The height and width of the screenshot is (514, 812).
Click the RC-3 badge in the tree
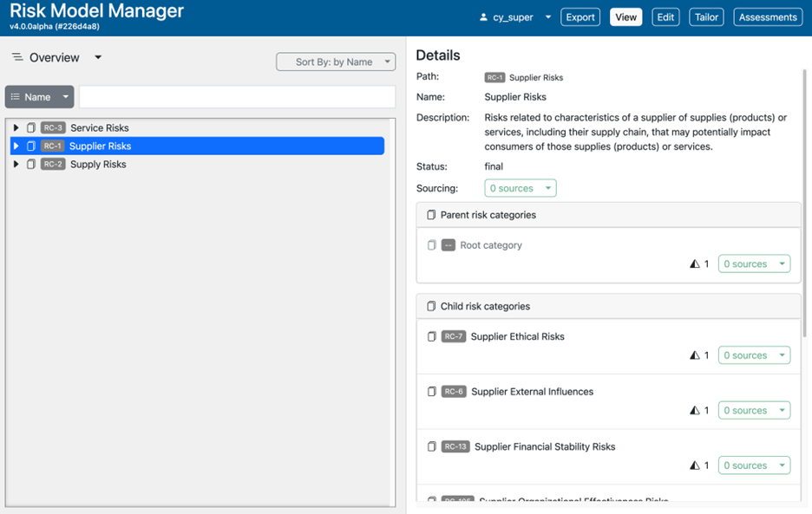pos(53,127)
